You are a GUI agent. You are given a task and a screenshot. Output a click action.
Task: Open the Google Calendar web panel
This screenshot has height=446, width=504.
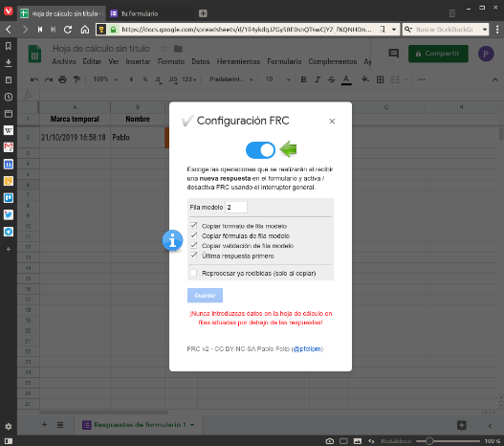(9, 165)
